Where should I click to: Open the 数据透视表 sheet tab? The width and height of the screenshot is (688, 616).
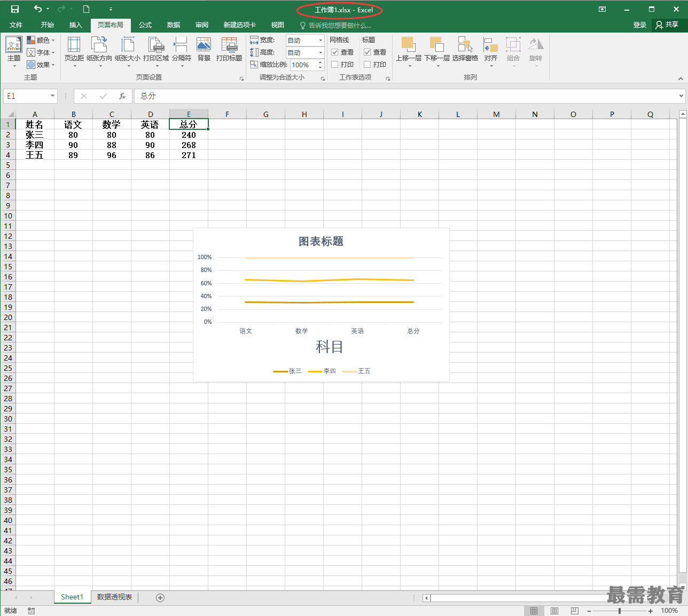[x=114, y=597]
